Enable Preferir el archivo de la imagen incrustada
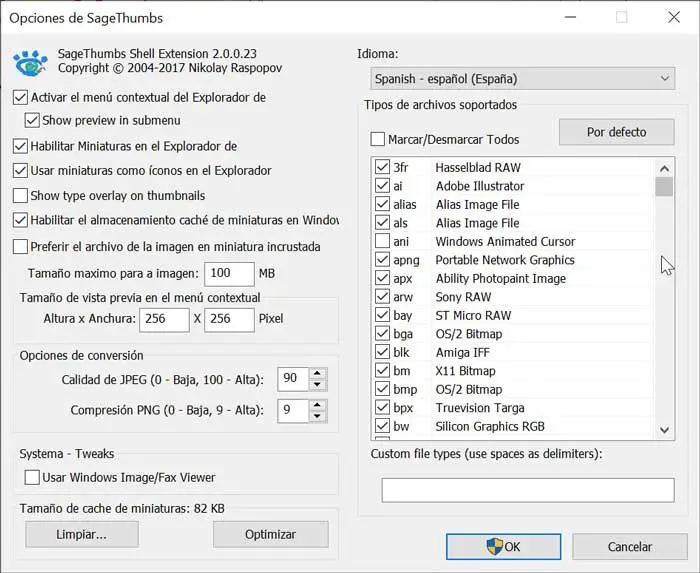 (20, 246)
